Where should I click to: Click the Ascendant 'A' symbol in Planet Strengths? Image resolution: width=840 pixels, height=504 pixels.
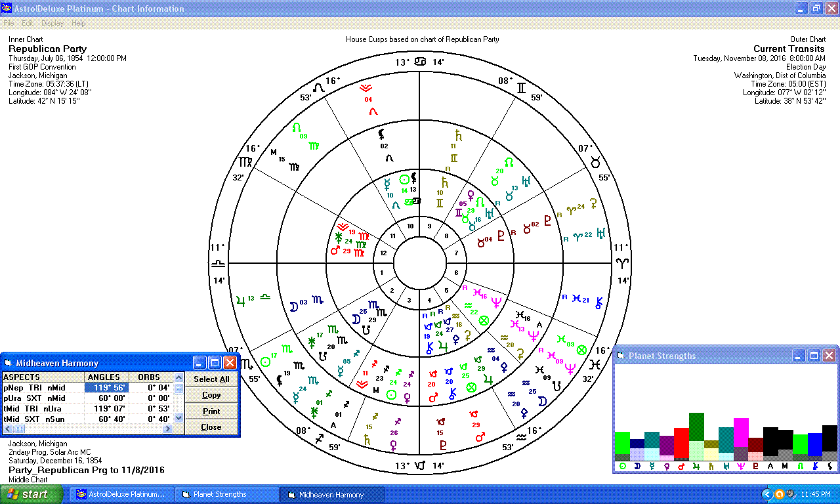770,466
